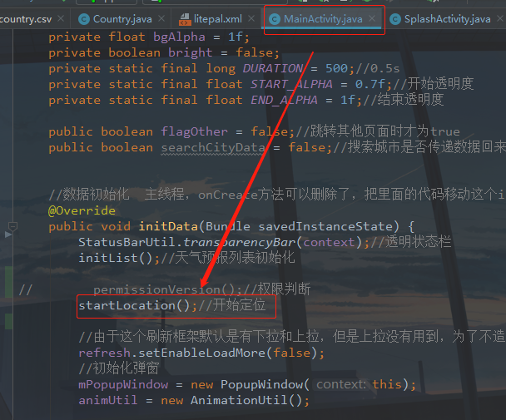Screen dimensions: 506x420
Task: Click the 0.7f value of START_ALPHA
Action: pyautogui.click(x=370, y=84)
